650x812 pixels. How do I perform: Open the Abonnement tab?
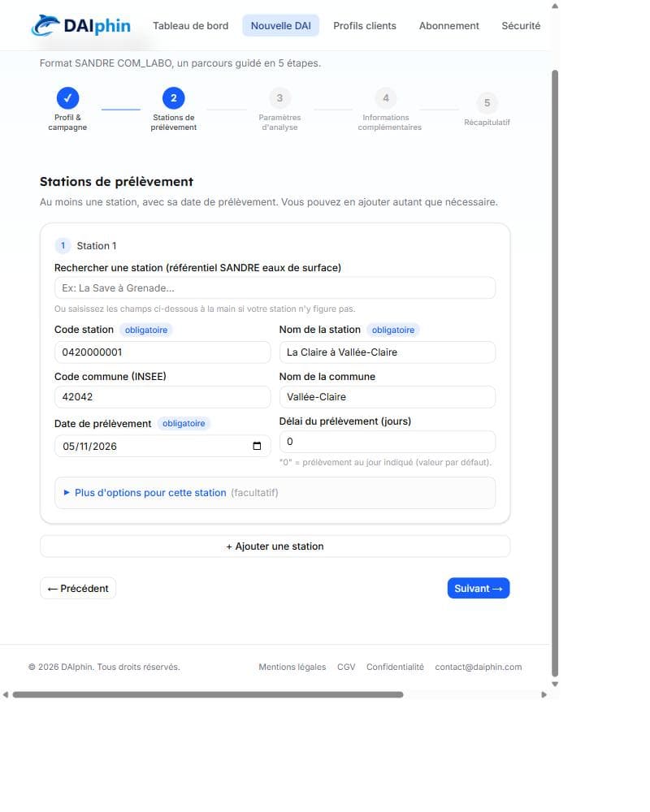point(448,26)
